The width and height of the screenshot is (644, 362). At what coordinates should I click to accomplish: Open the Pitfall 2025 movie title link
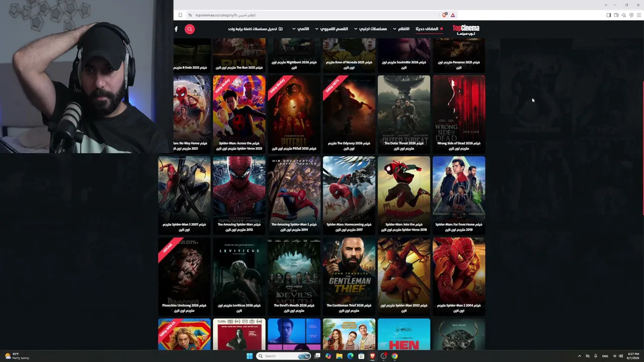pos(294,149)
